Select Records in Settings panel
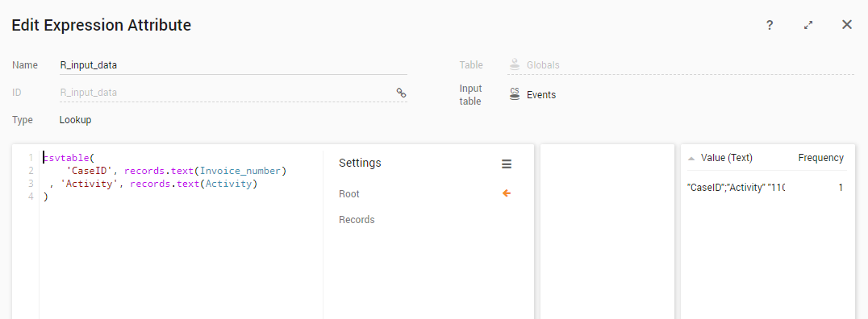868x319 pixels. point(357,219)
